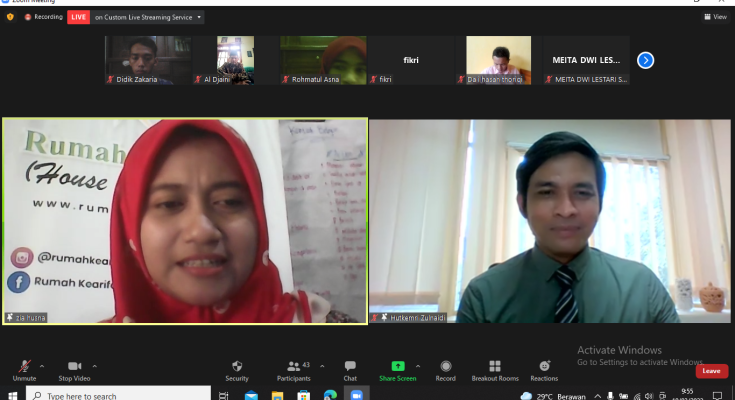Screen dimensions: 735x400
Task: Select Didik Zakaria's video thumbnail
Action: 148,60
